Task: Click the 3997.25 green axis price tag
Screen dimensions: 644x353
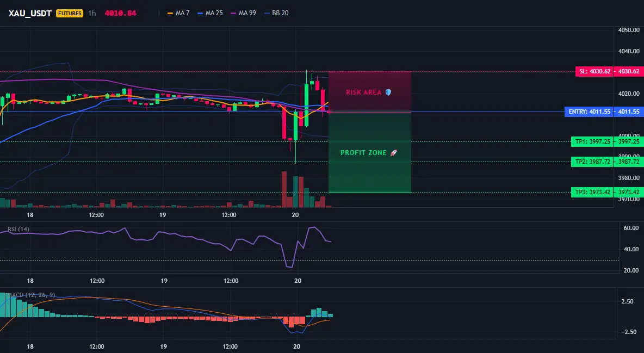Action: click(629, 142)
